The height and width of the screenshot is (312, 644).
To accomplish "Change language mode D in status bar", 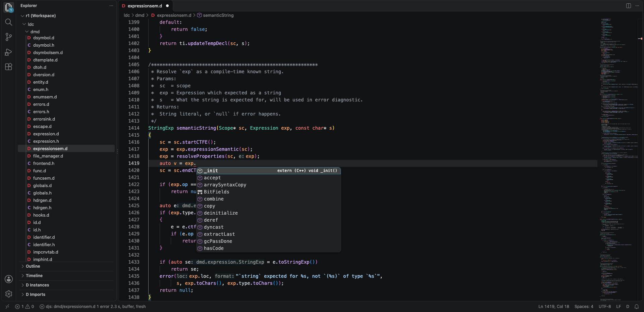I will (x=628, y=307).
